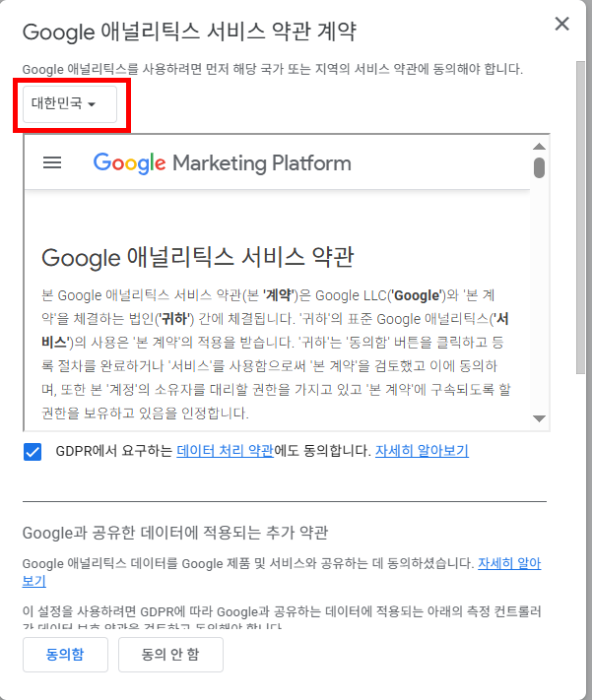Viewport: 592px width, 700px height.
Task: Click the Google과 공유한 데이터에 적용되는 추가 약관 heading
Action: click(x=175, y=533)
